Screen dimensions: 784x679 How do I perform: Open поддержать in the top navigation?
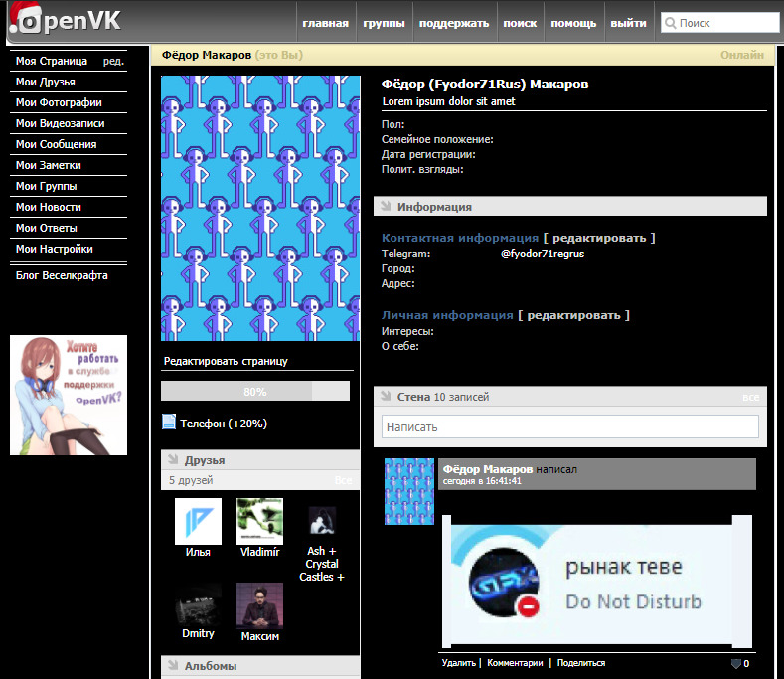454,23
